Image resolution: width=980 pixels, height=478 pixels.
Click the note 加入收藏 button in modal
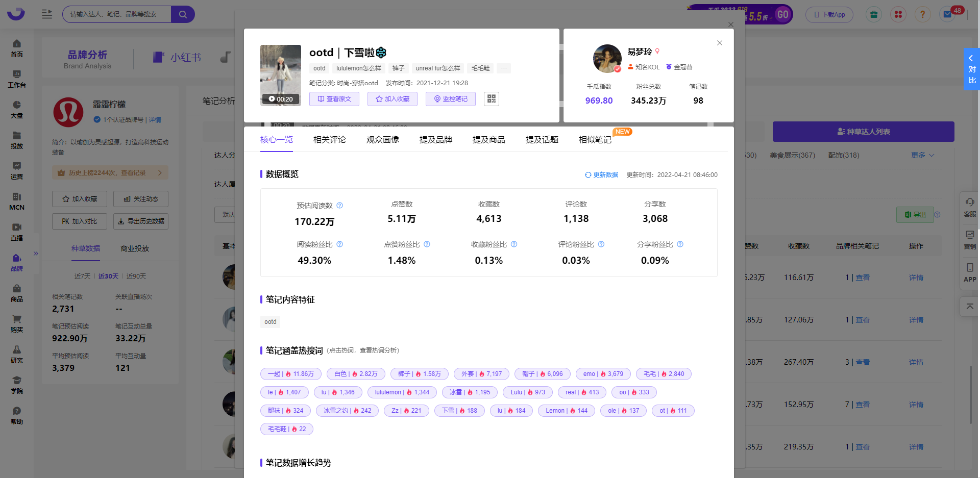click(393, 99)
